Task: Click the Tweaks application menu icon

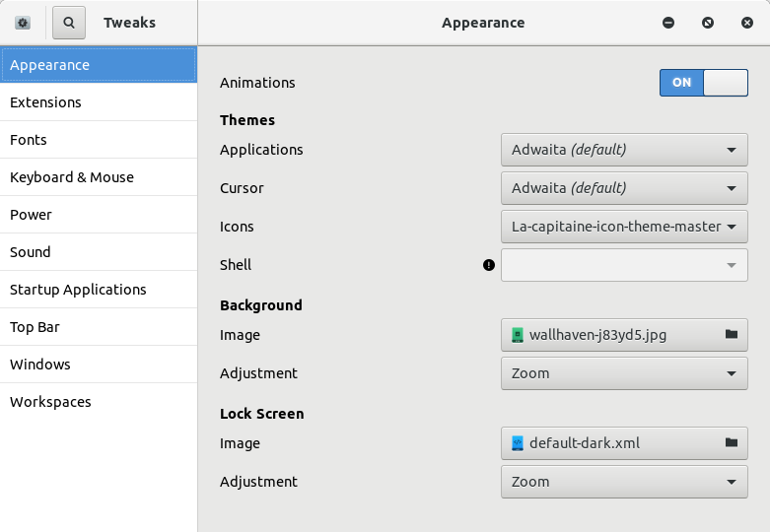Action: coord(23,23)
